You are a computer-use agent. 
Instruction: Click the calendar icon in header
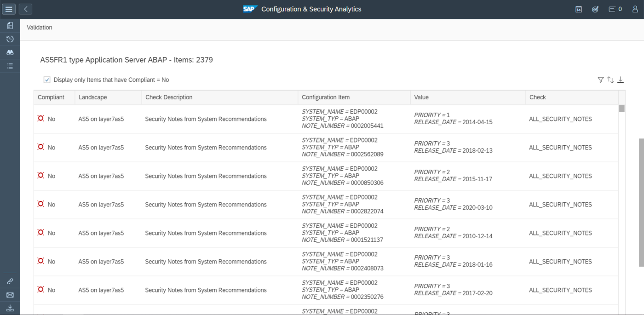[579, 9]
